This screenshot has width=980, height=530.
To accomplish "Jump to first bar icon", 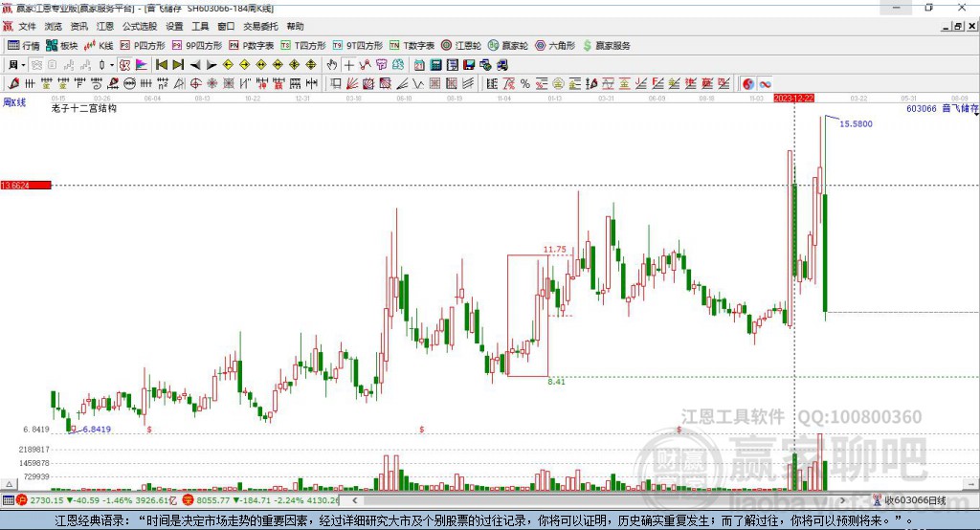I will click(162, 65).
